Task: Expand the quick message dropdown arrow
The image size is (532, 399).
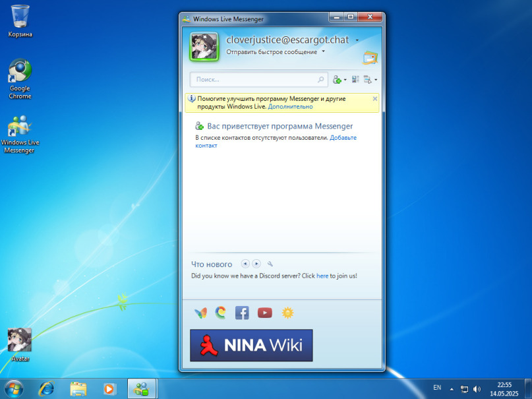Action: click(323, 51)
